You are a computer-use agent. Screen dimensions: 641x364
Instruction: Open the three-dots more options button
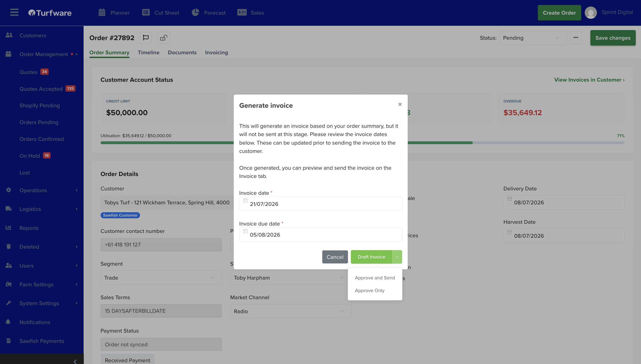click(x=576, y=38)
